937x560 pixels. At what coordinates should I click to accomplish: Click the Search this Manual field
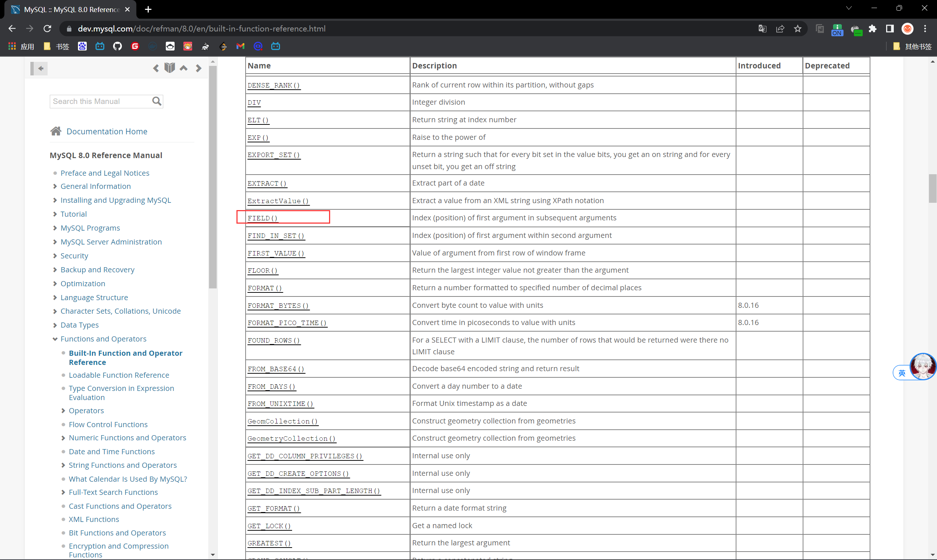(x=100, y=101)
